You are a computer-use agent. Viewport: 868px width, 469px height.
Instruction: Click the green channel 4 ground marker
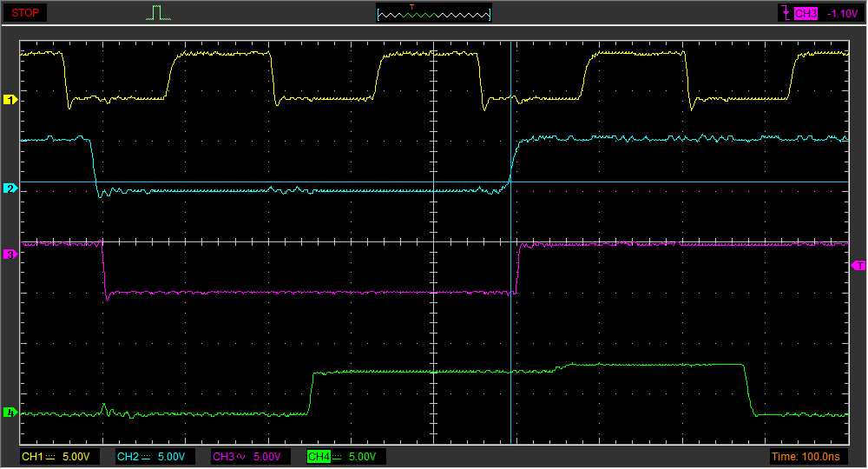10,413
